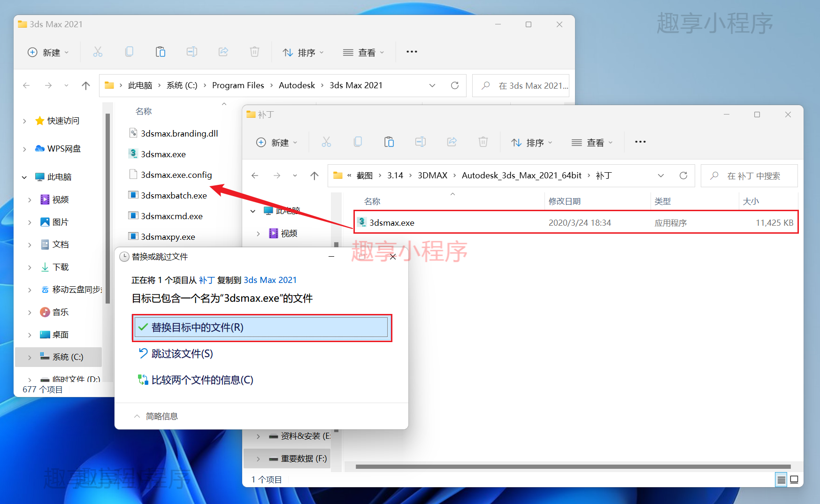The width and height of the screenshot is (820, 504).
Task: Click Cut icon in 补丁 window toolbar
Action: [326, 142]
